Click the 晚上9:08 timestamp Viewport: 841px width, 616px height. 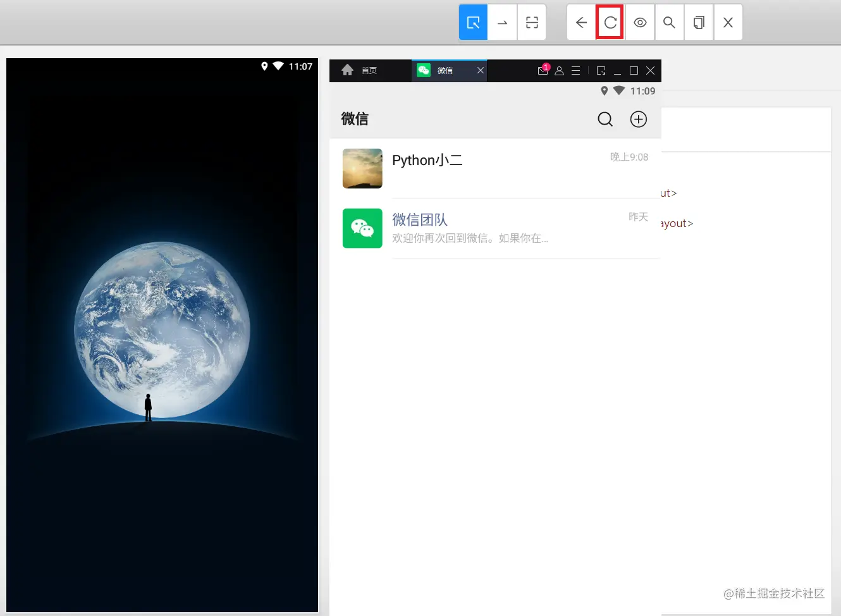(x=629, y=157)
